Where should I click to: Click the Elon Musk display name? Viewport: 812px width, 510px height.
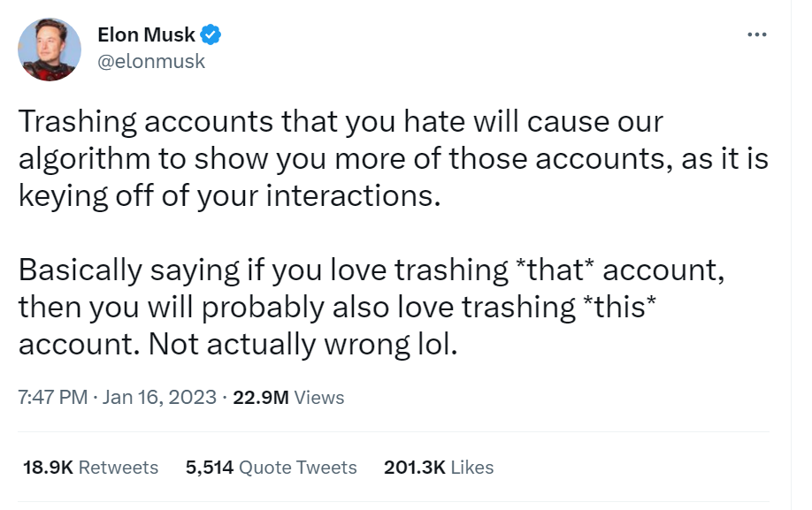click(146, 36)
